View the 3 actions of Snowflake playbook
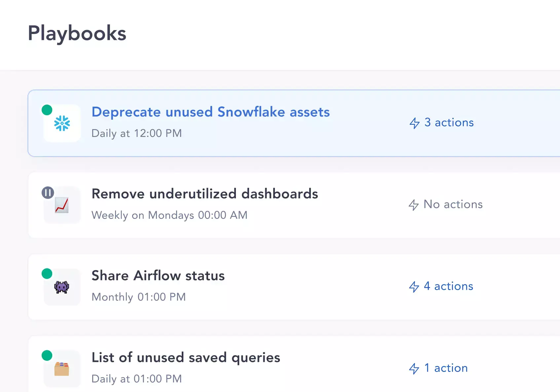The width and height of the screenshot is (560, 392). click(x=449, y=122)
